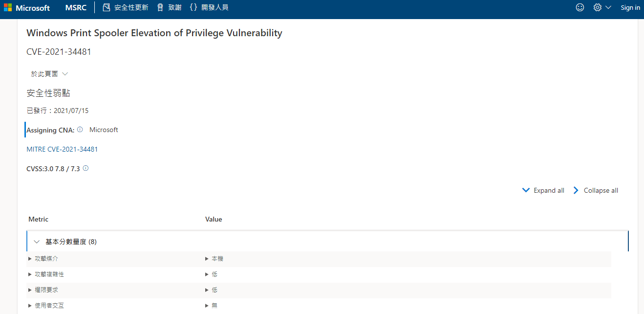Click the 致謝 award ribbon icon

click(160, 7)
